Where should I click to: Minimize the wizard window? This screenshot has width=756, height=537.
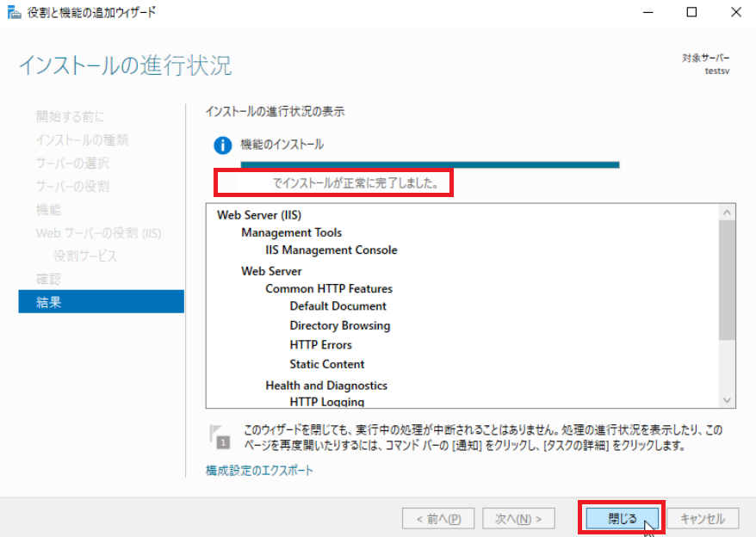648,12
